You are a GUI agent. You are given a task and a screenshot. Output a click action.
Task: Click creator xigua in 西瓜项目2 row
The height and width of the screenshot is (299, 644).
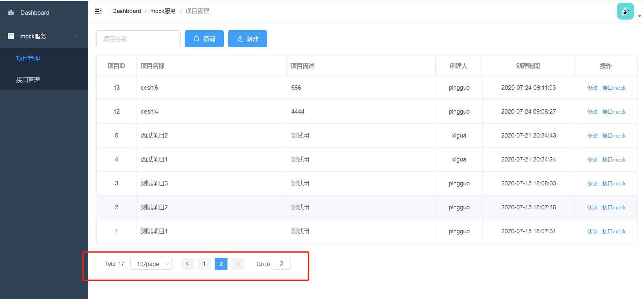459,136
